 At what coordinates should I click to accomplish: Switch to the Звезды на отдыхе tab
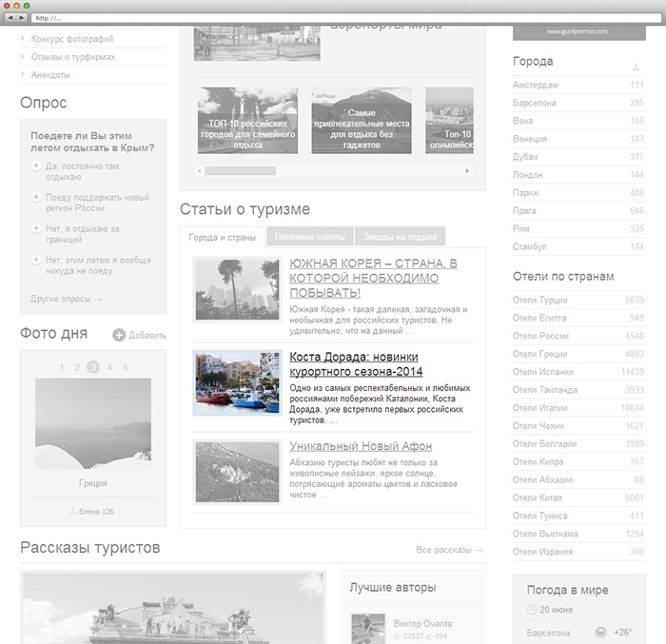coord(401,237)
